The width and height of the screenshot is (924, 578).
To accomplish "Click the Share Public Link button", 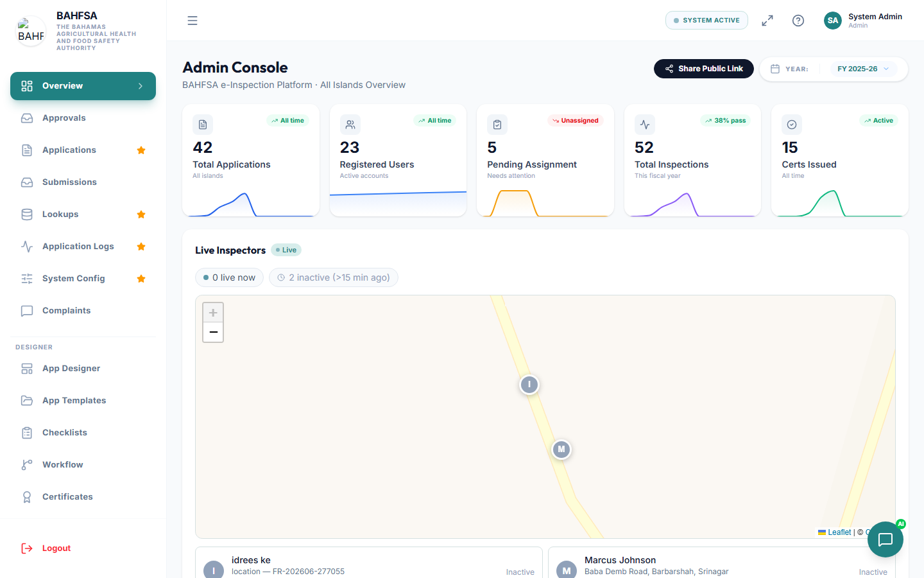I will (704, 69).
